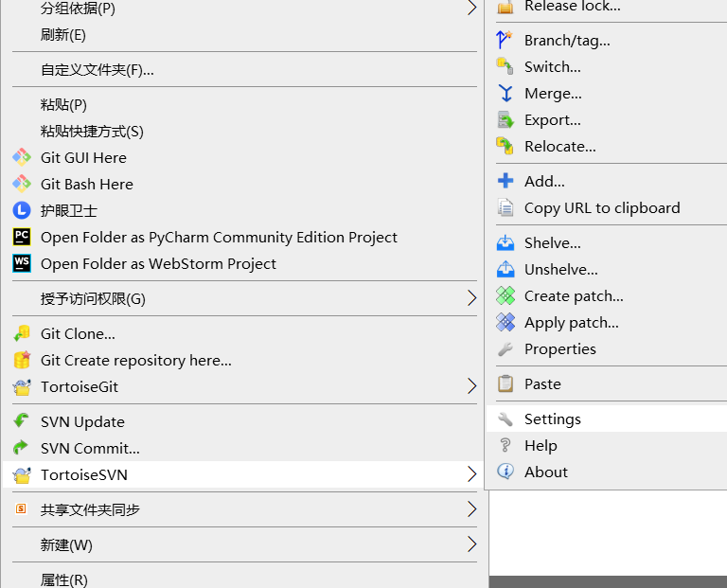Image resolution: width=727 pixels, height=588 pixels.
Task: Click the Settings wrench icon
Action: tap(505, 419)
